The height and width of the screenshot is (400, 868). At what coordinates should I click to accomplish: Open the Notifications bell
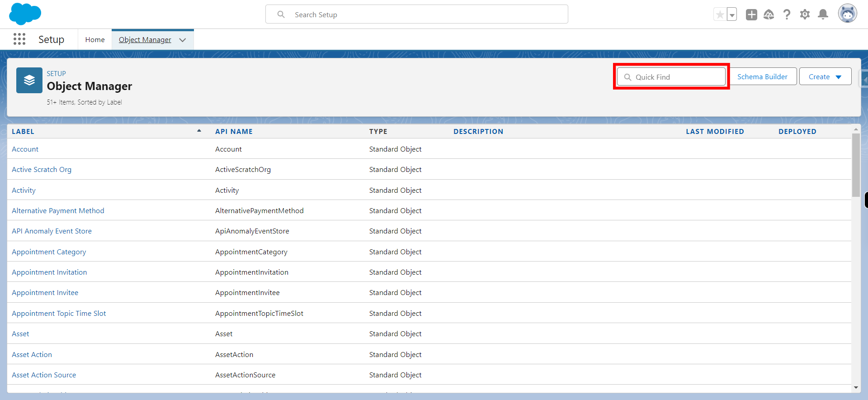point(823,14)
